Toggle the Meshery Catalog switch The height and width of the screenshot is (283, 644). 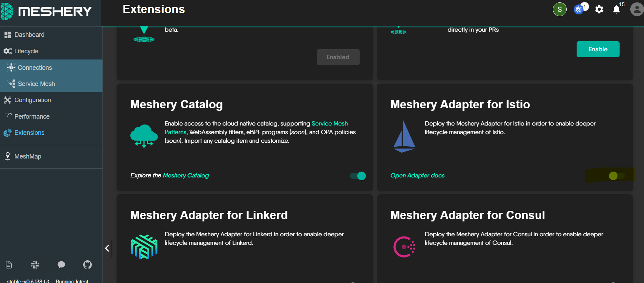[358, 176]
